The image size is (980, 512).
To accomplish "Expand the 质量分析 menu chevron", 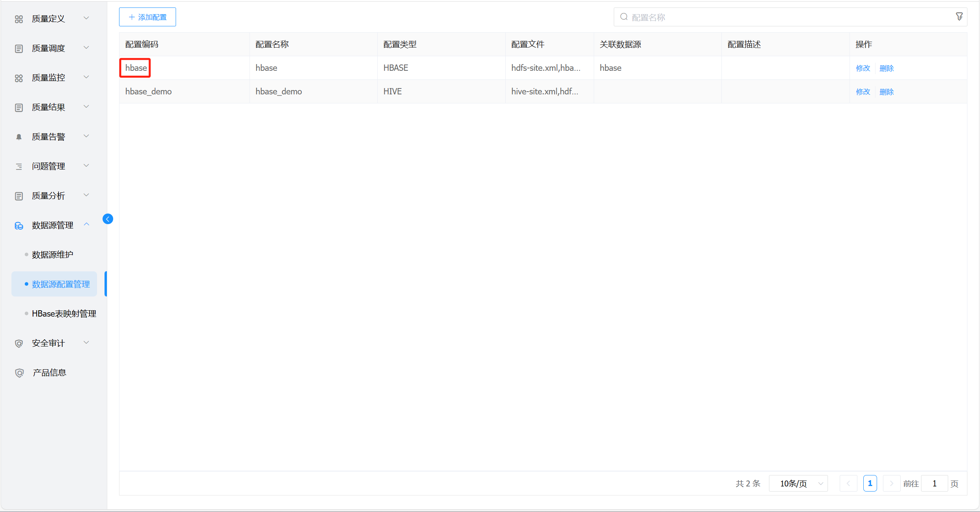I will click(86, 195).
